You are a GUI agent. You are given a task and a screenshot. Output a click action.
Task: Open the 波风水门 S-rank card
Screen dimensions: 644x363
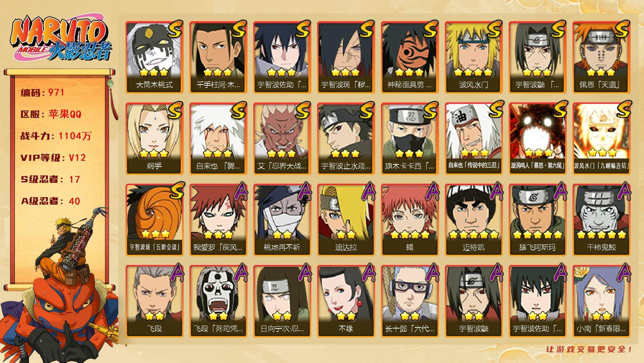tap(474, 57)
